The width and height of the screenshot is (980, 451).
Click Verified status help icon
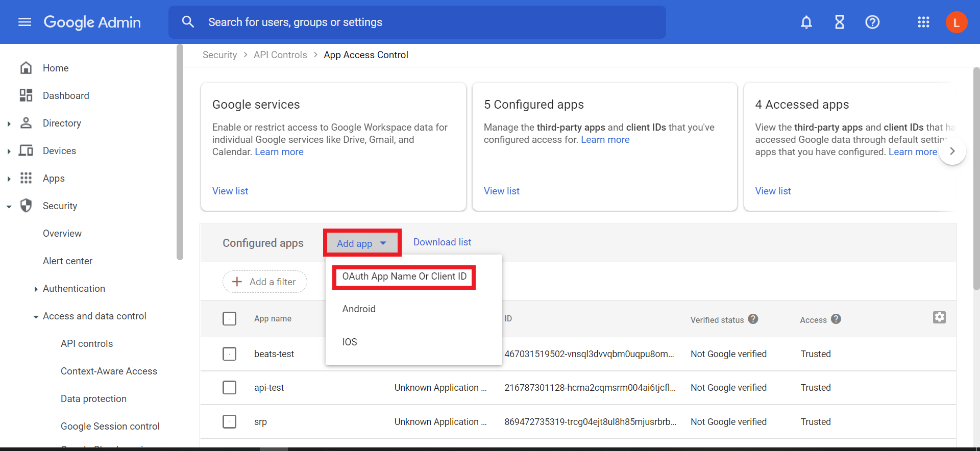click(x=753, y=319)
